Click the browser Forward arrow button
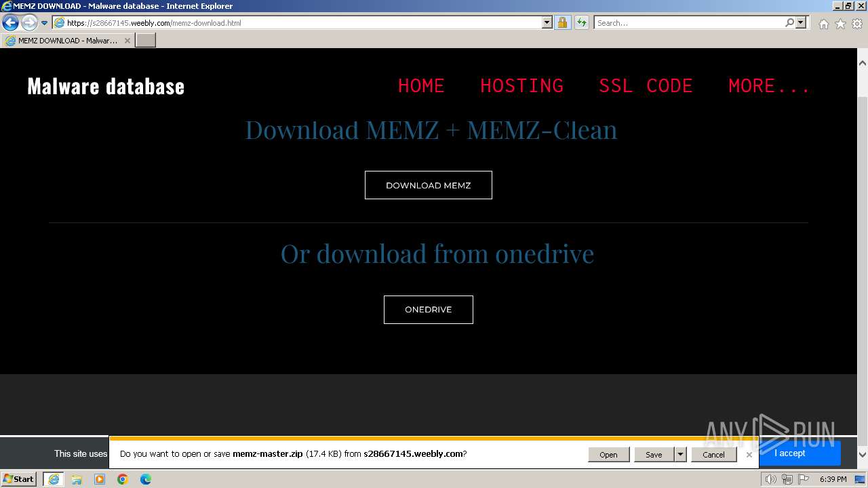The width and height of the screenshot is (868, 488). [29, 22]
